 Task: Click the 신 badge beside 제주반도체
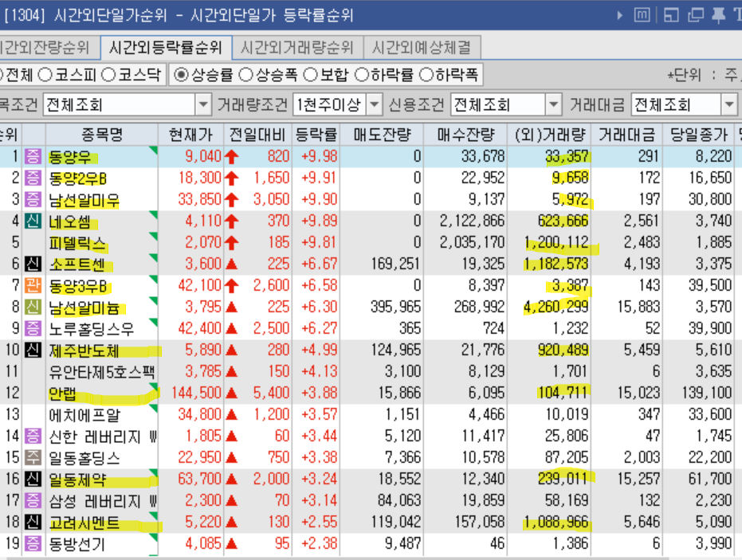pos(33,350)
